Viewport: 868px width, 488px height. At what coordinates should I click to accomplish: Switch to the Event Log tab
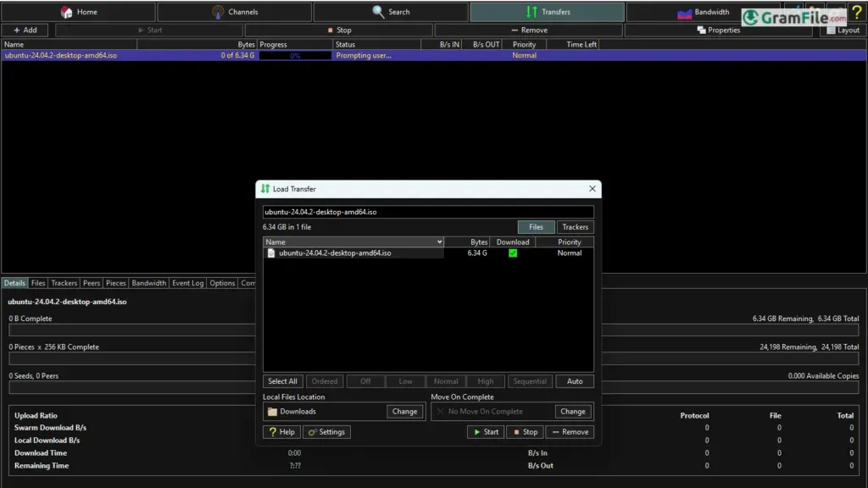click(187, 283)
